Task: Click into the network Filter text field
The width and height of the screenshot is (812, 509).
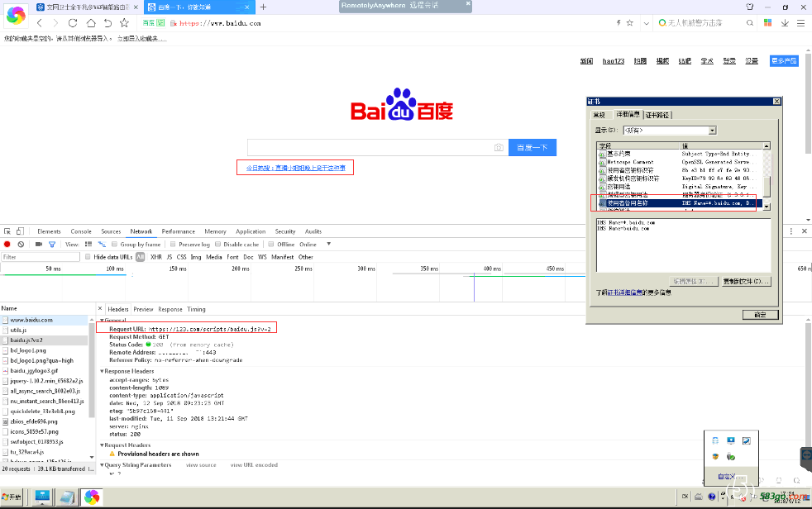Action: coord(41,257)
